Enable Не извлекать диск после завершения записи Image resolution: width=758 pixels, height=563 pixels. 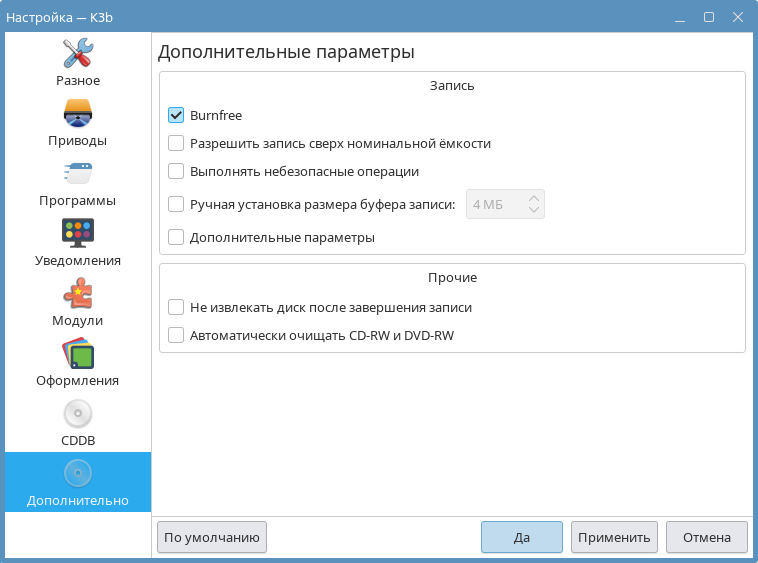coord(176,307)
